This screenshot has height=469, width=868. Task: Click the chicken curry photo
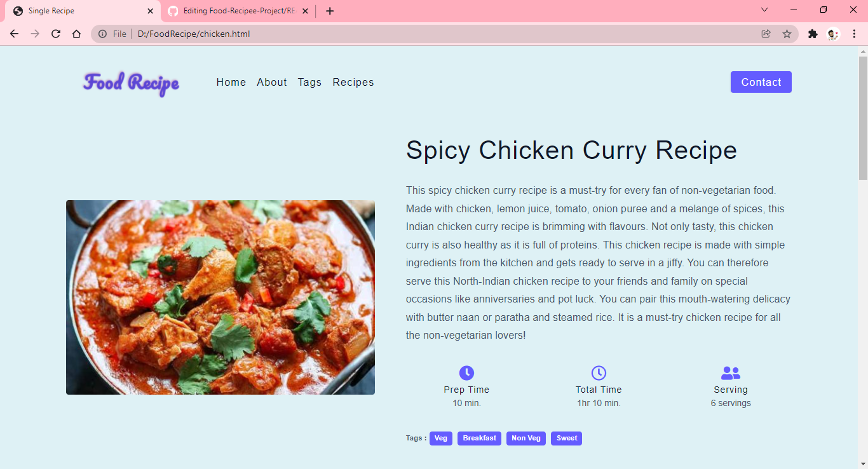[220, 297]
